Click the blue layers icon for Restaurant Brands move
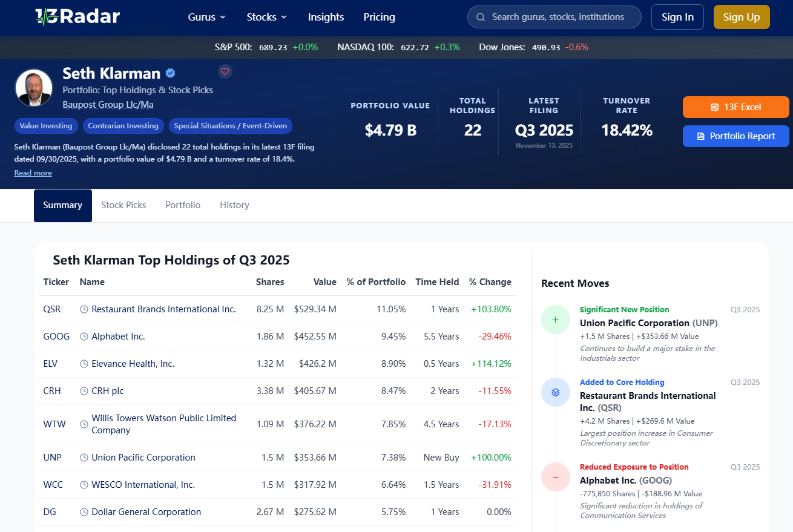The height and width of the screenshot is (532, 793). coord(556,392)
